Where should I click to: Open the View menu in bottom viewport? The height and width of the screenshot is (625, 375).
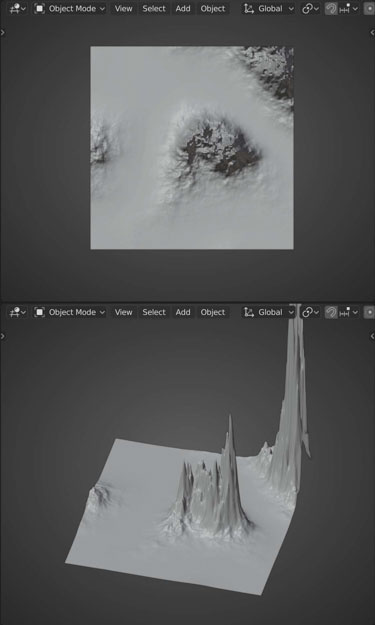coord(123,312)
